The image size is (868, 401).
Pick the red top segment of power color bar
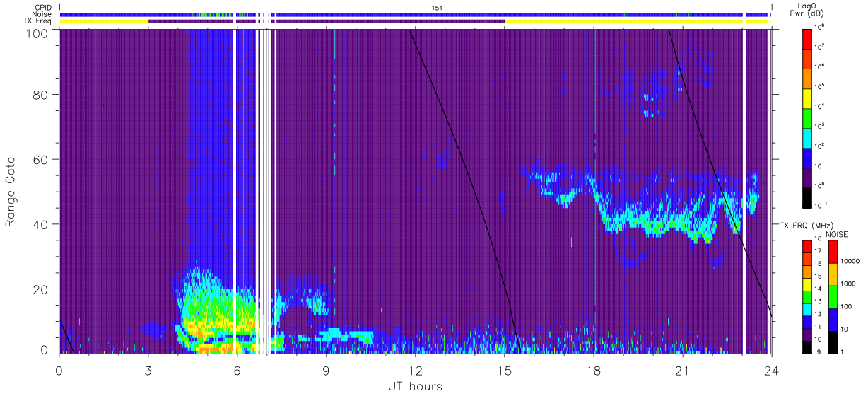tap(807, 38)
